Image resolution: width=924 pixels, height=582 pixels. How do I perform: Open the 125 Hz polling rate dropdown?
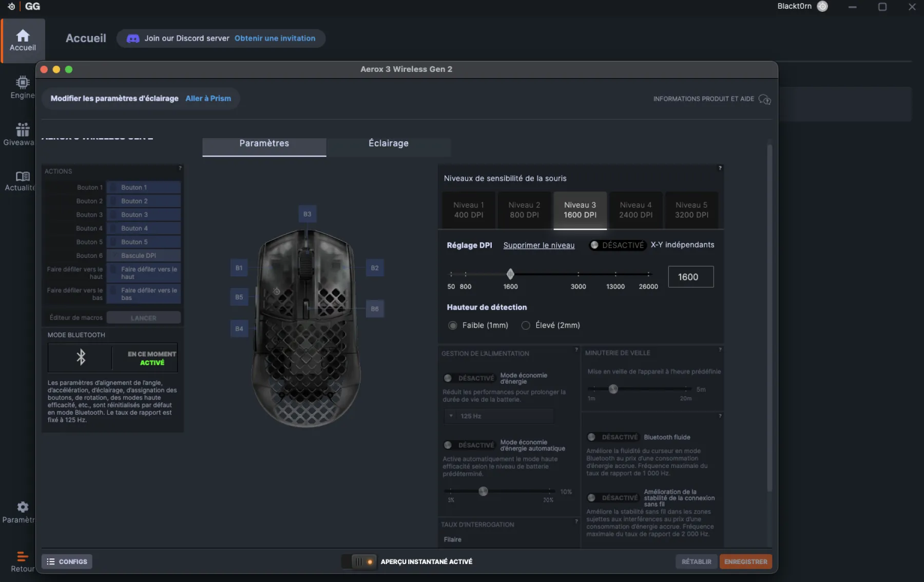coord(499,416)
